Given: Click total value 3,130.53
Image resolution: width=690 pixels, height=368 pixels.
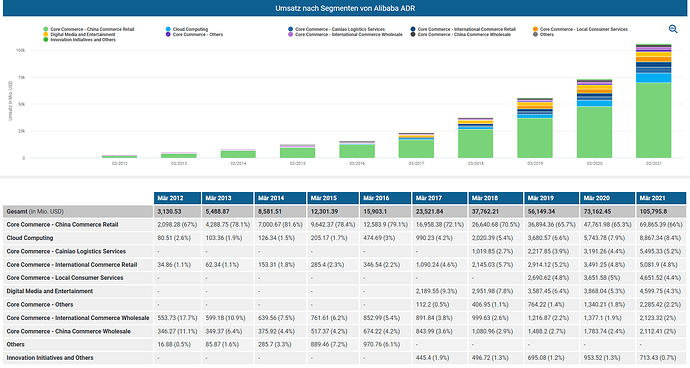Looking at the screenshot, I should click(169, 212).
